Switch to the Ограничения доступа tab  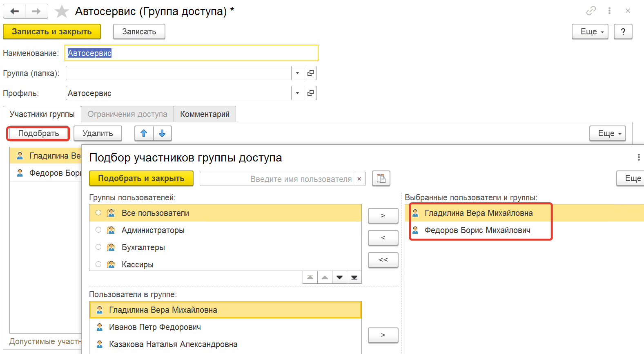click(x=127, y=114)
